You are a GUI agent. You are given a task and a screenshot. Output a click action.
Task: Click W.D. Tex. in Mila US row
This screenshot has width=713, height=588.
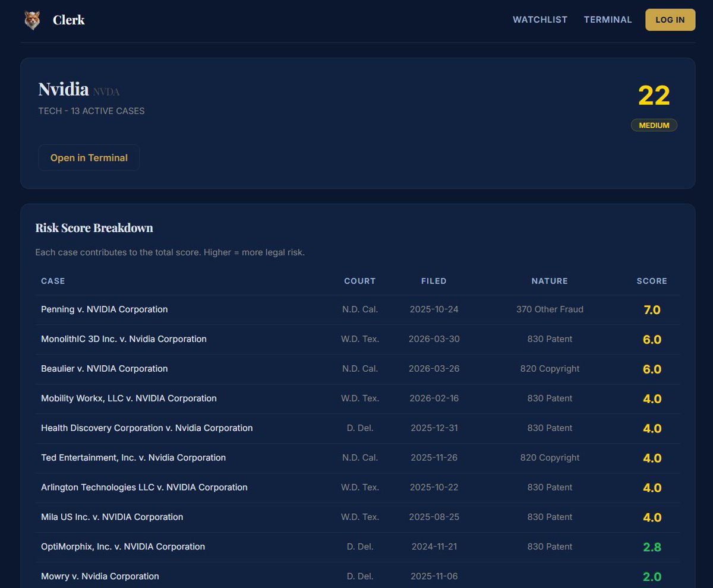pos(360,517)
